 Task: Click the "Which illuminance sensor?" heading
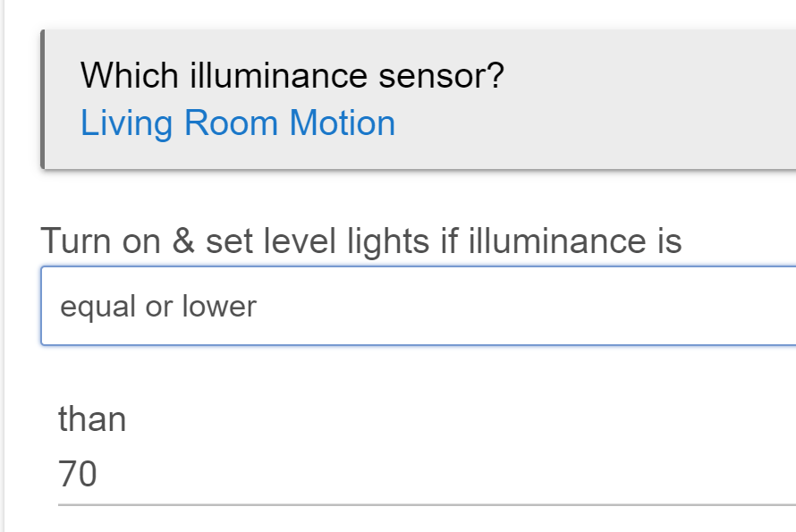pos(292,76)
